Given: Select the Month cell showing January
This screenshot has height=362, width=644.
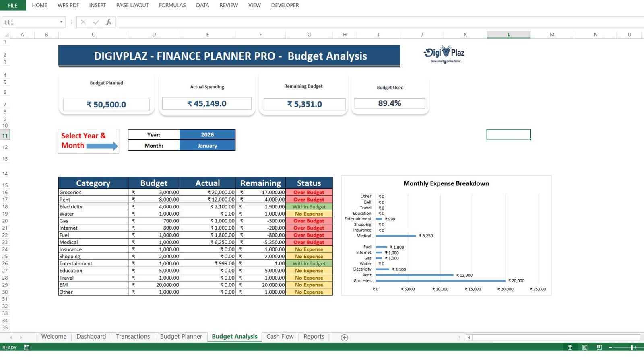Looking at the screenshot, I should (x=207, y=146).
